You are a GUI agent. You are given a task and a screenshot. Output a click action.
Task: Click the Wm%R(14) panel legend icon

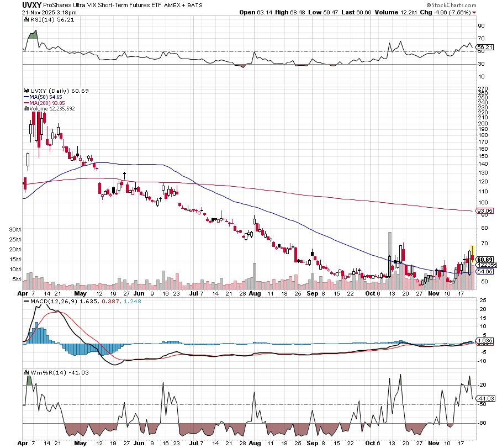click(x=25, y=373)
